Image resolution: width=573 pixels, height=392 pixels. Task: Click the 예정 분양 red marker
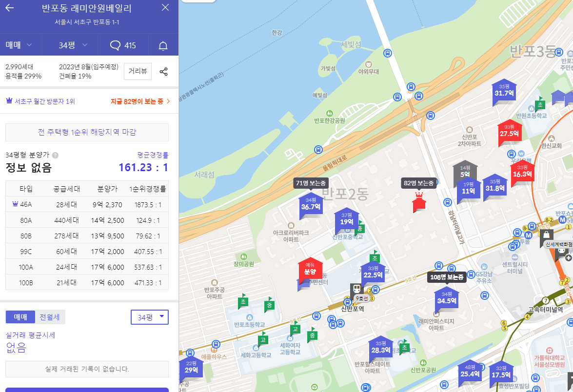coord(310,270)
